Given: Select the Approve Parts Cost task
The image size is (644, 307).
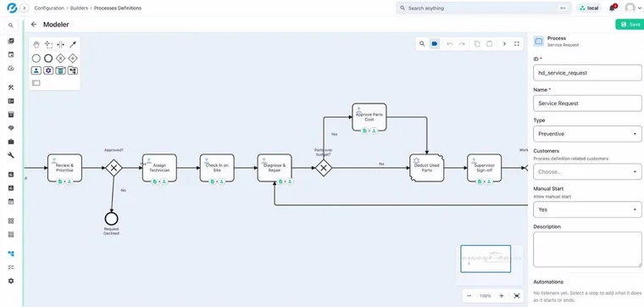Looking at the screenshot, I should (x=369, y=117).
